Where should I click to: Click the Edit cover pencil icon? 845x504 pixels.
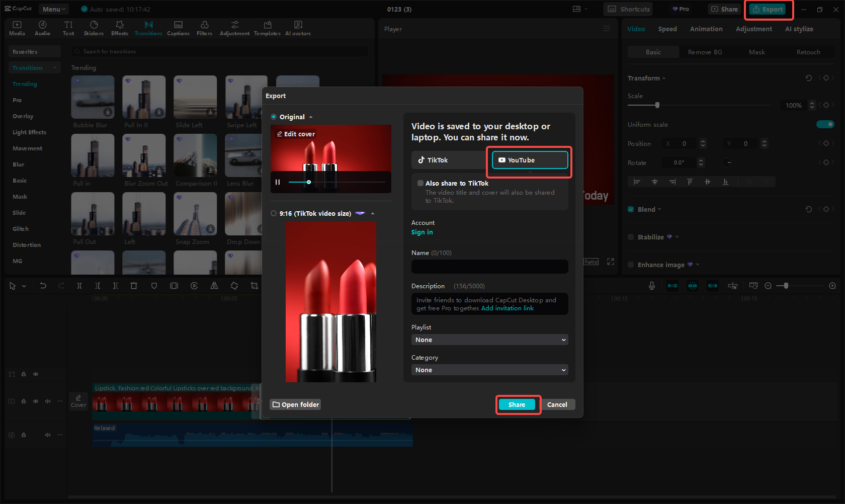click(x=280, y=134)
